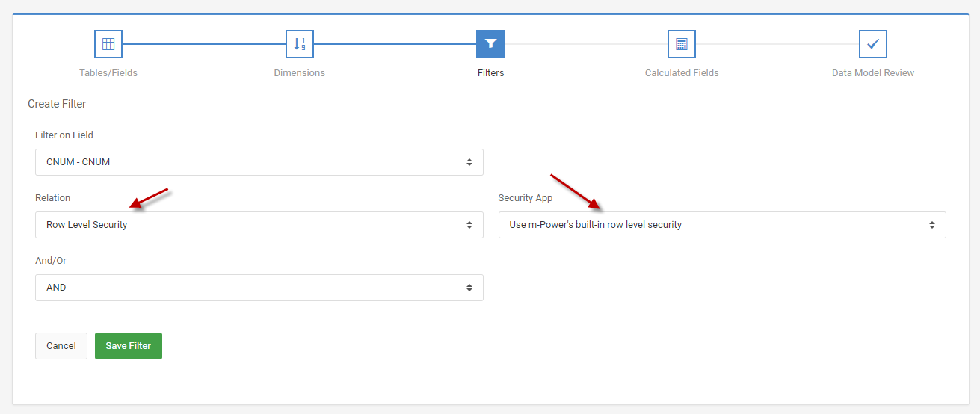Click the Tables/Fields step label
Image resolution: width=980 pixels, height=414 pixels.
pyautogui.click(x=108, y=73)
